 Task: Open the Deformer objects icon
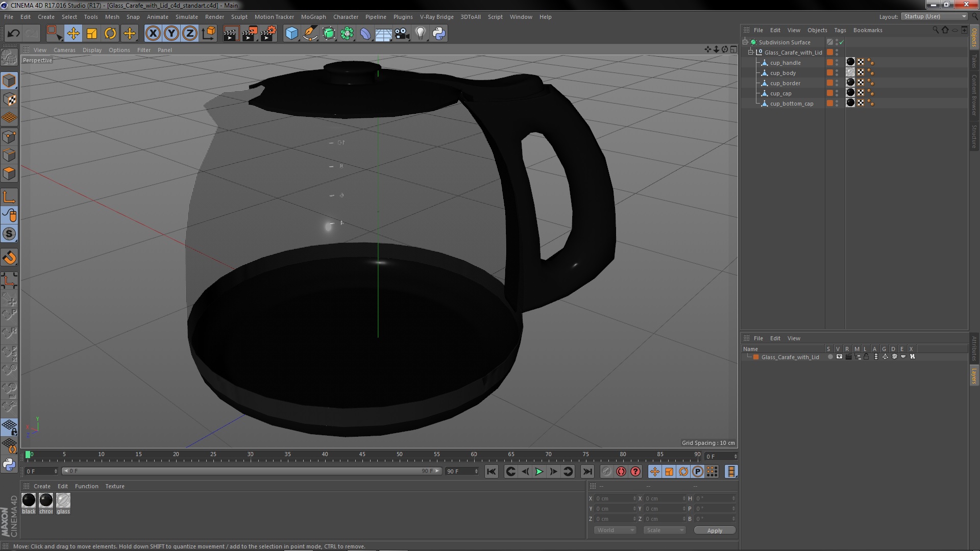pos(365,34)
